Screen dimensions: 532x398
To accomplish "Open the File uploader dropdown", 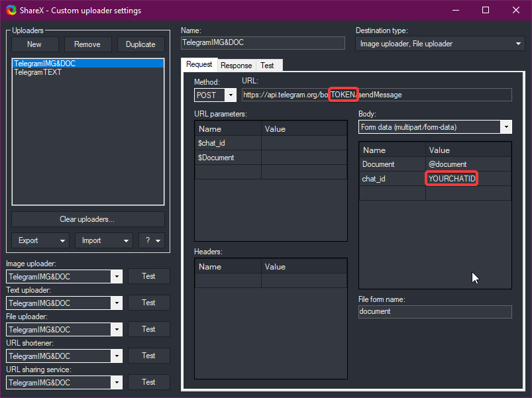I will point(64,330).
